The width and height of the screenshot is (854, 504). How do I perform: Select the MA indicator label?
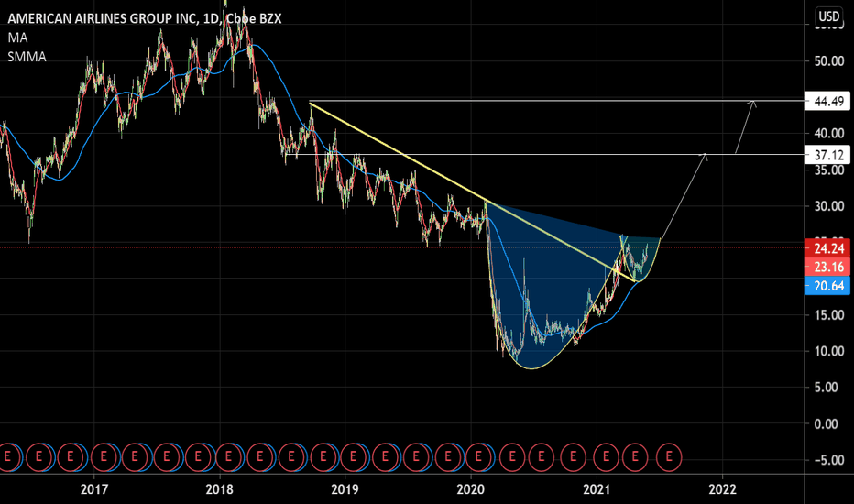coord(17,38)
